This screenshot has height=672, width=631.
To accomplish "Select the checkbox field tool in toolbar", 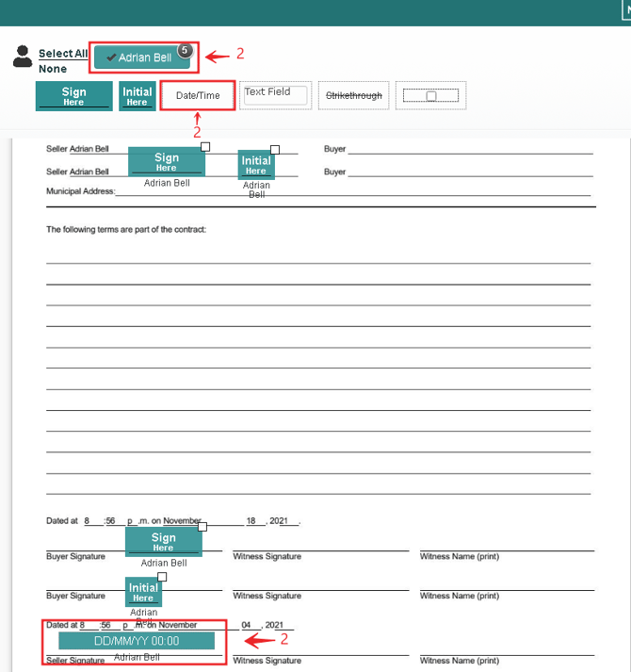I will pos(431,96).
